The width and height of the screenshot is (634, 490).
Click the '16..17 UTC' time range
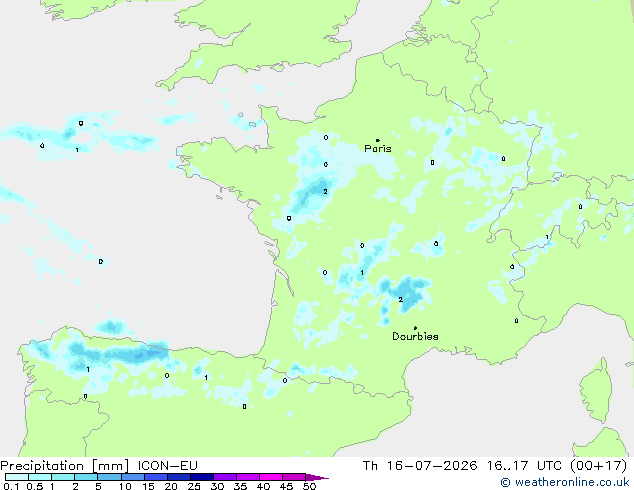(524, 466)
